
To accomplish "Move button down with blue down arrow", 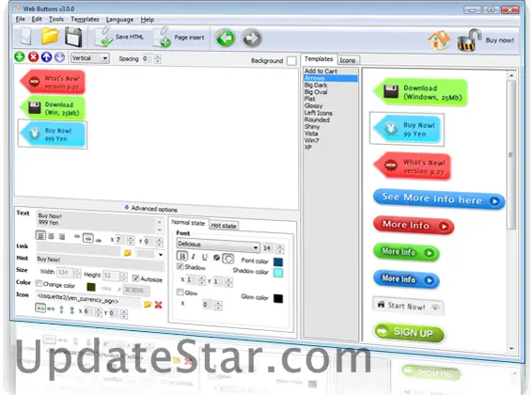I will (x=60, y=57).
